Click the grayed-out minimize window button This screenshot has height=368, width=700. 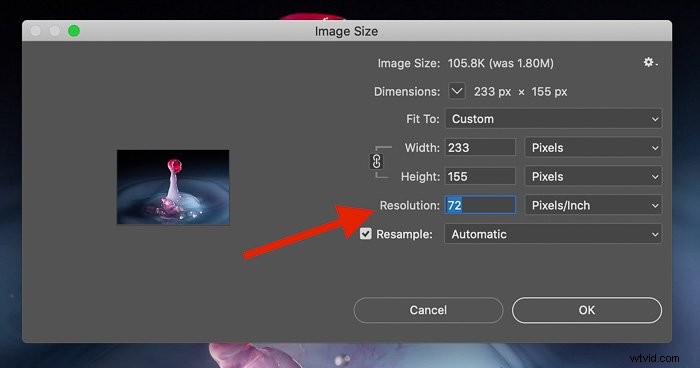[x=54, y=31]
